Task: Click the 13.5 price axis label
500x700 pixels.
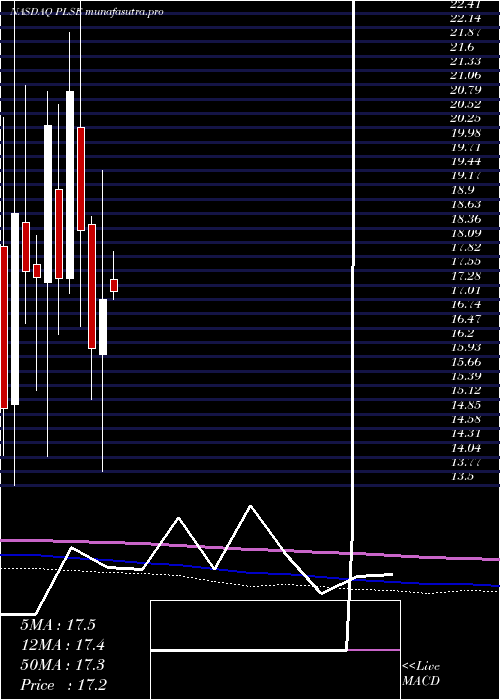Action: click(x=463, y=476)
